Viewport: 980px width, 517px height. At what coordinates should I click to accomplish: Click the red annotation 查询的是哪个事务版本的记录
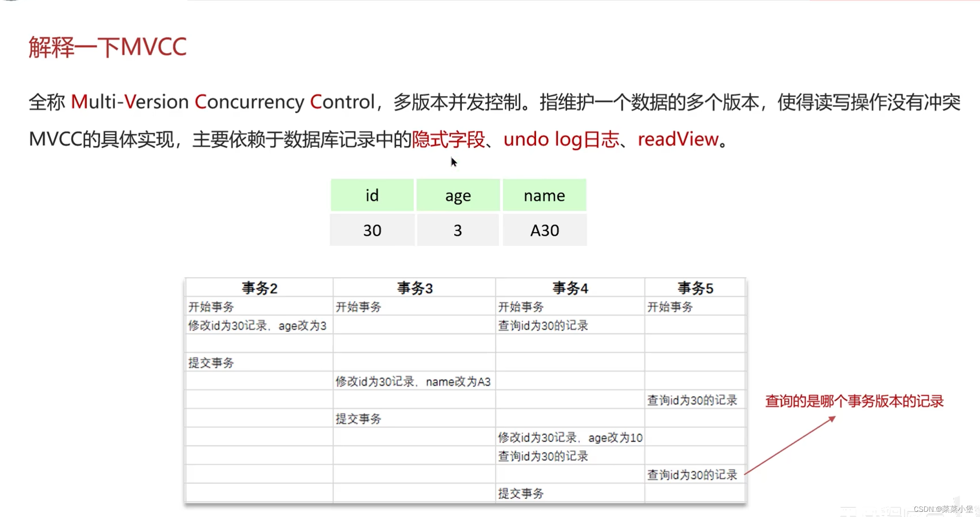point(854,401)
